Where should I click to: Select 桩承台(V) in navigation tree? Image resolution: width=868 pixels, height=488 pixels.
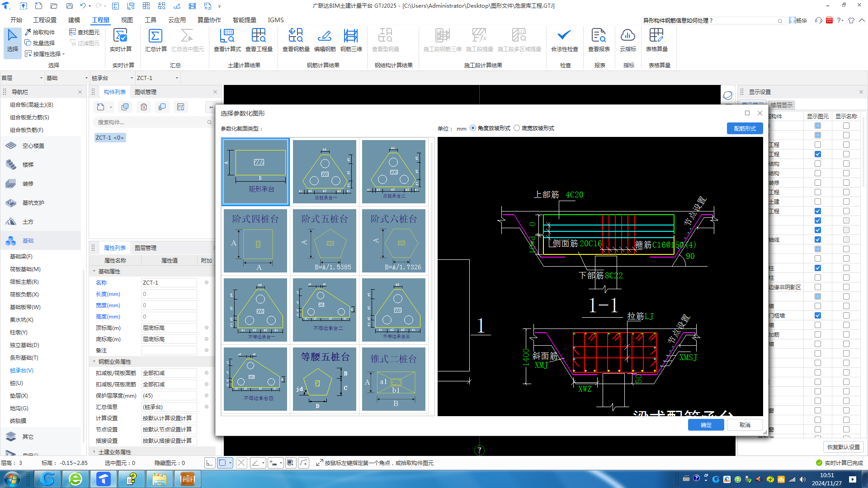coord(22,370)
